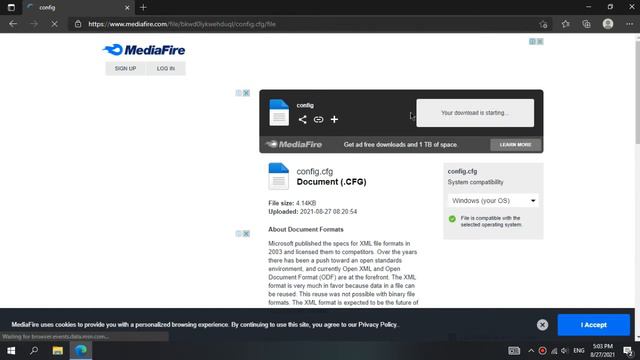The width and height of the screenshot is (640, 360).
Task: Click ENG language indicator
Action: (x=579, y=351)
